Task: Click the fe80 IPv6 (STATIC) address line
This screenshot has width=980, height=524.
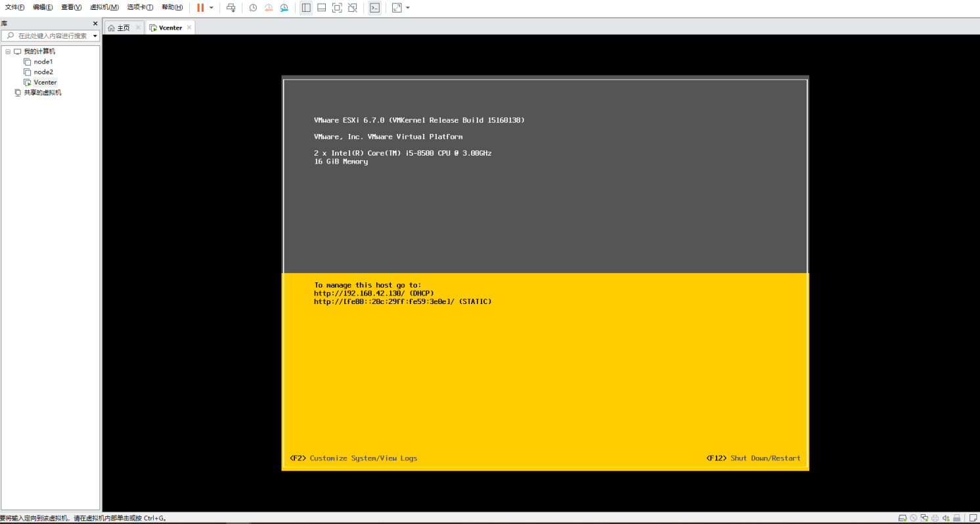Action: (x=403, y=301)
